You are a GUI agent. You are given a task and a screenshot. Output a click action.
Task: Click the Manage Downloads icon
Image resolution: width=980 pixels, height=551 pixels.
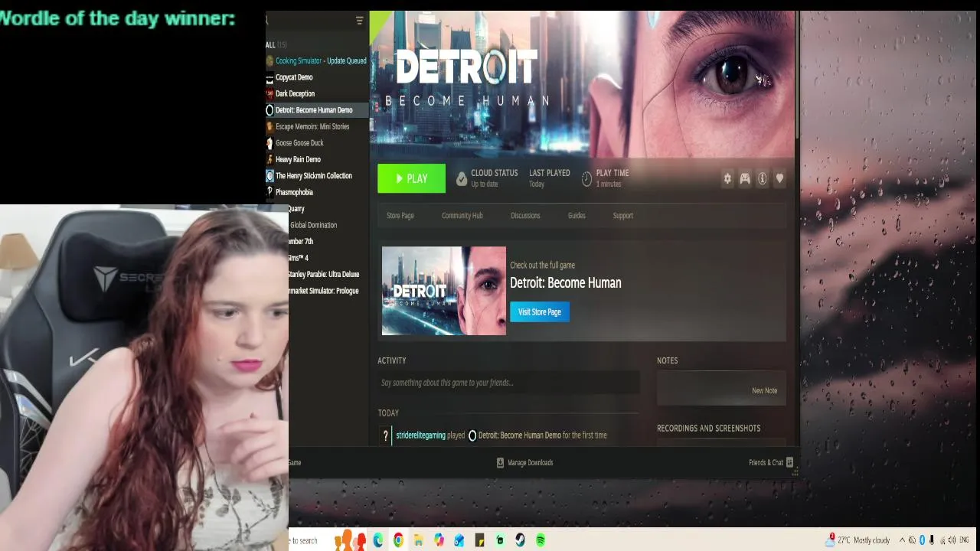tap(500, 462)
